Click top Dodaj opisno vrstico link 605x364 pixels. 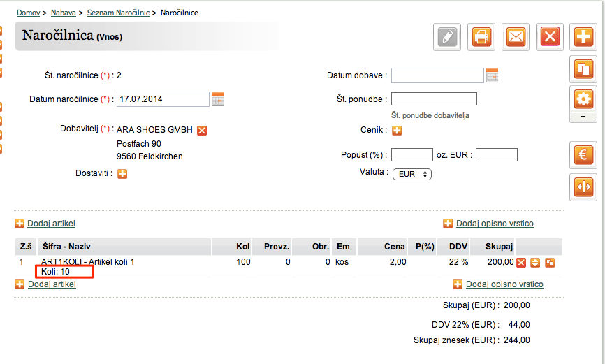tap(495, 224)
